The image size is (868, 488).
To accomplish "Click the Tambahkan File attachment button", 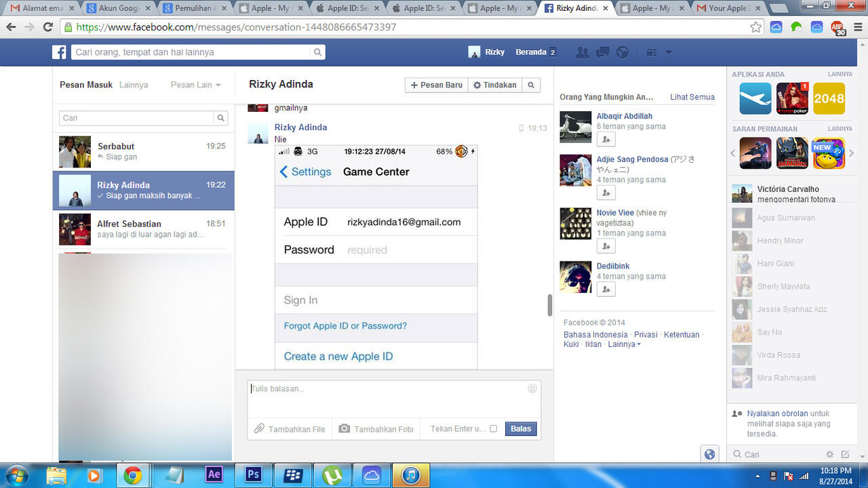I will click(x=290, y=429).
